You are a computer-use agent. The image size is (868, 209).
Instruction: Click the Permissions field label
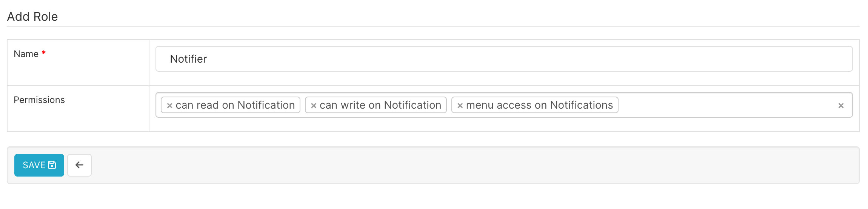tap(39, 100)
